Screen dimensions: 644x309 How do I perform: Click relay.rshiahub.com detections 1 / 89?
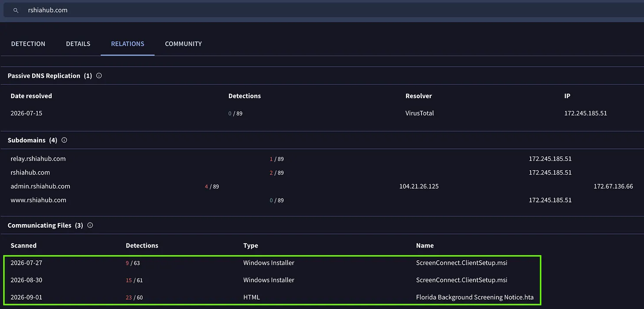(276, 159)
